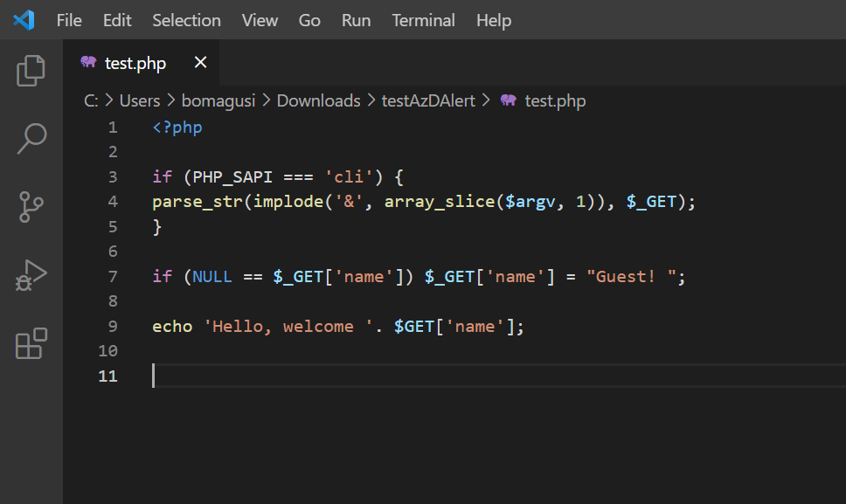846x504 pixels.
Task: Open the File menu
Action: (69, 20)
